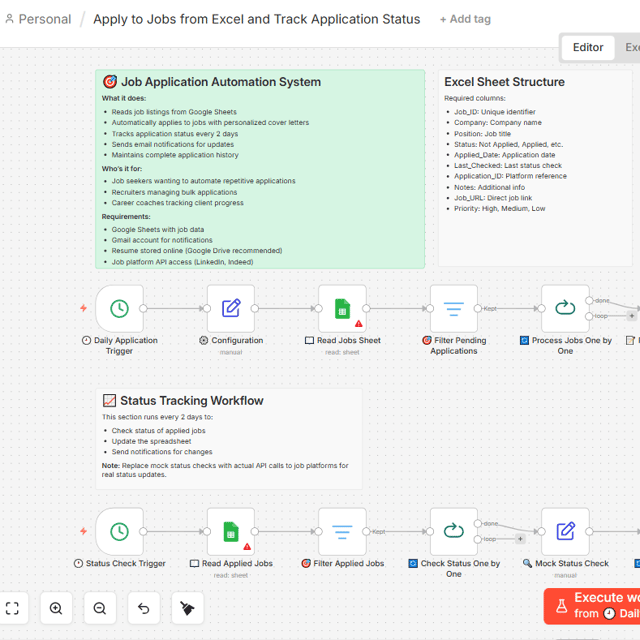The height and width of the screenshot is (640, 640).
Task: Click the tidy up workflow broom icon
Action: pyautogui.click(x=187, y=608)
